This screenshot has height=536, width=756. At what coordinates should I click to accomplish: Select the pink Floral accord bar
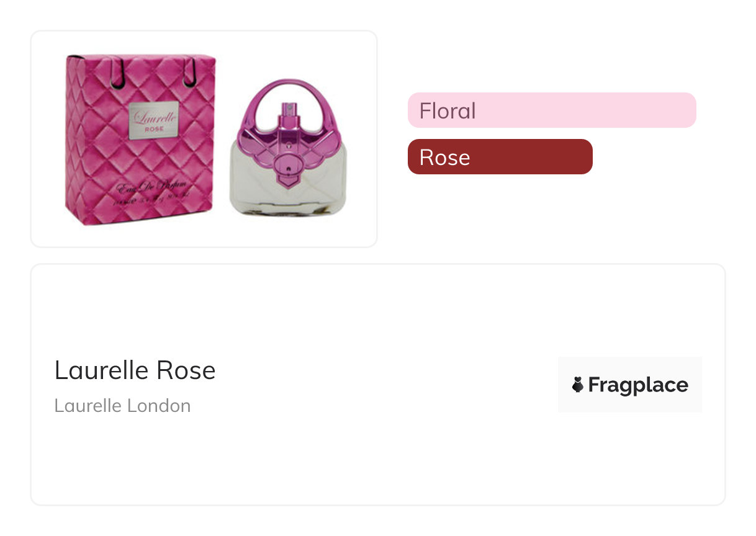(x=552, y=110)
